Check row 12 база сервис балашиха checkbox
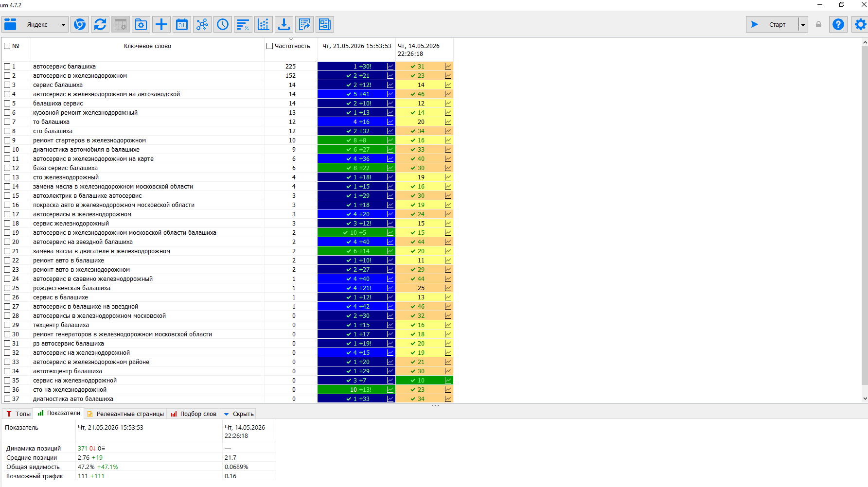 click(7, 168)
